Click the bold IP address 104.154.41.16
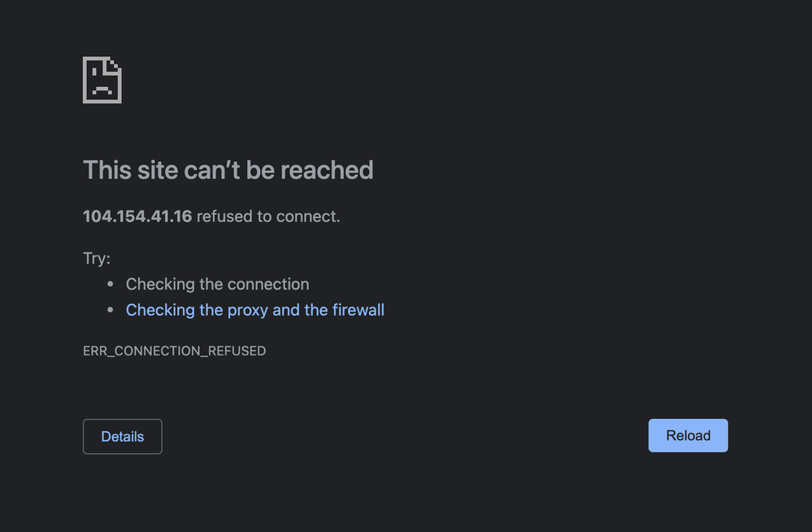The height and width of the screenshot is (532, 812). tap(137, 216)
